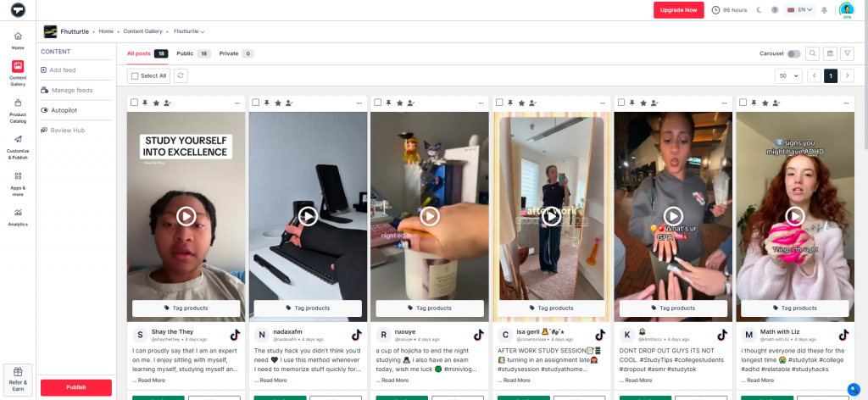868x400 pixels.
Task: Switch to the Public tab
Action: pyautogui.click(x=192, y=53)
